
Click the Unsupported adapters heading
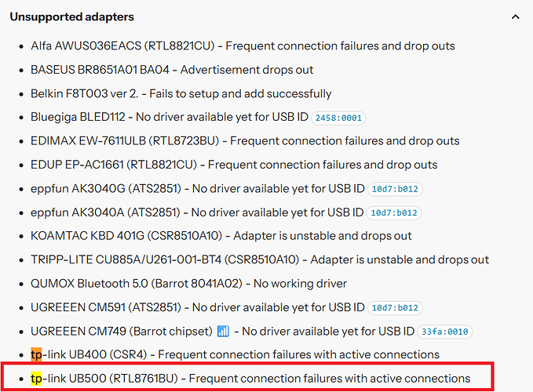point(72,17)
